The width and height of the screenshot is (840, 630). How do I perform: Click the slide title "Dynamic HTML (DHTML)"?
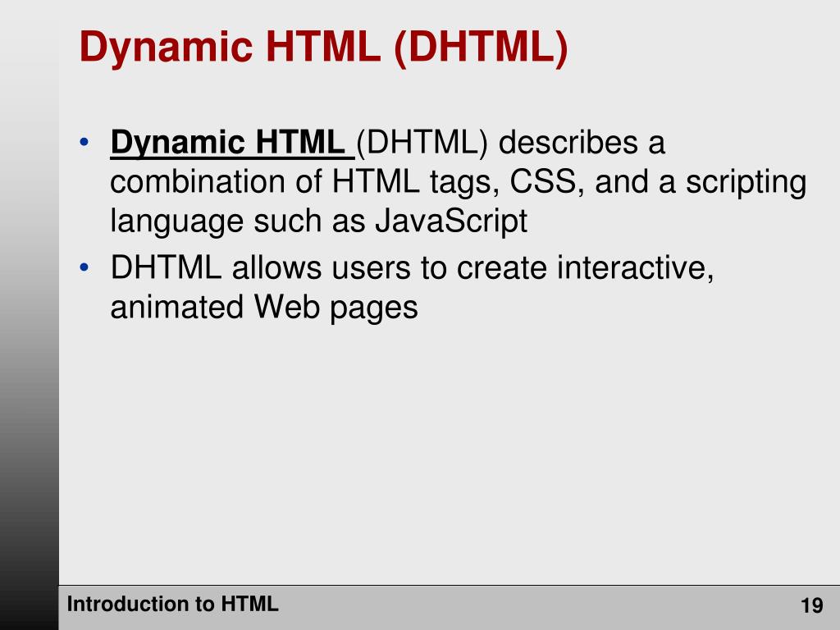[x=323, y=48]
